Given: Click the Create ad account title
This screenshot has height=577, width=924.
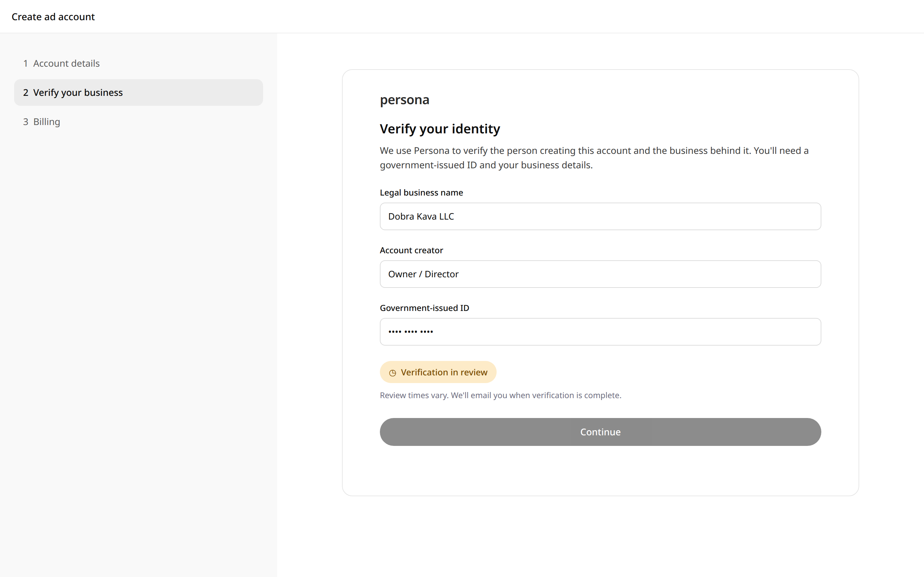Looking at the screenshot, I should 53,17.
